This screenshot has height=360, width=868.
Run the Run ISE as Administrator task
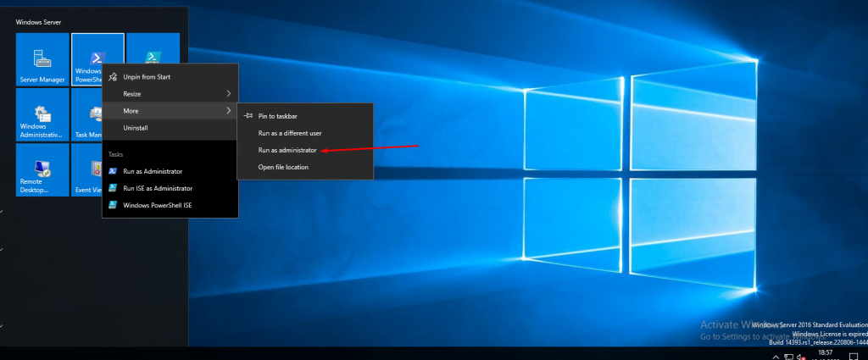tap(170, 188)
